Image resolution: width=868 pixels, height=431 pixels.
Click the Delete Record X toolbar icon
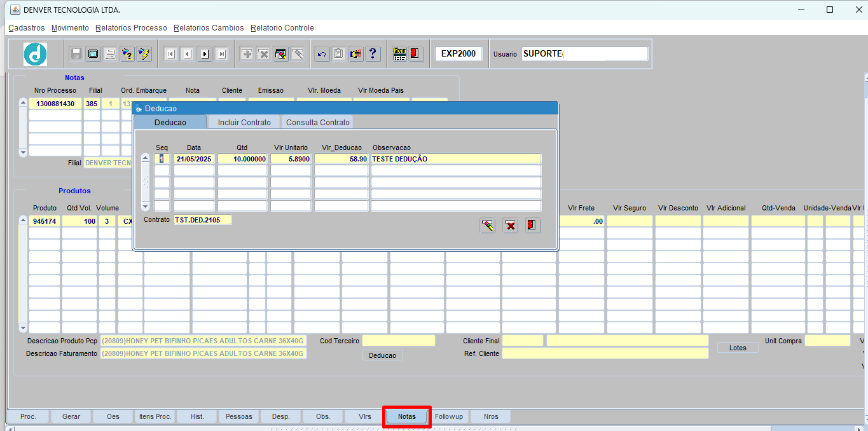[264, 54]
